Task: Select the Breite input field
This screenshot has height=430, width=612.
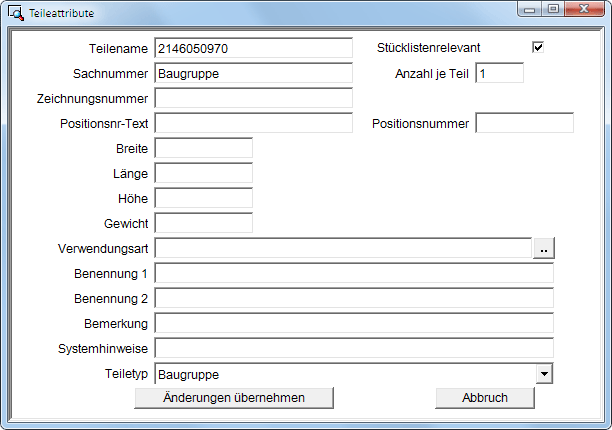Action: pos(203,148)
